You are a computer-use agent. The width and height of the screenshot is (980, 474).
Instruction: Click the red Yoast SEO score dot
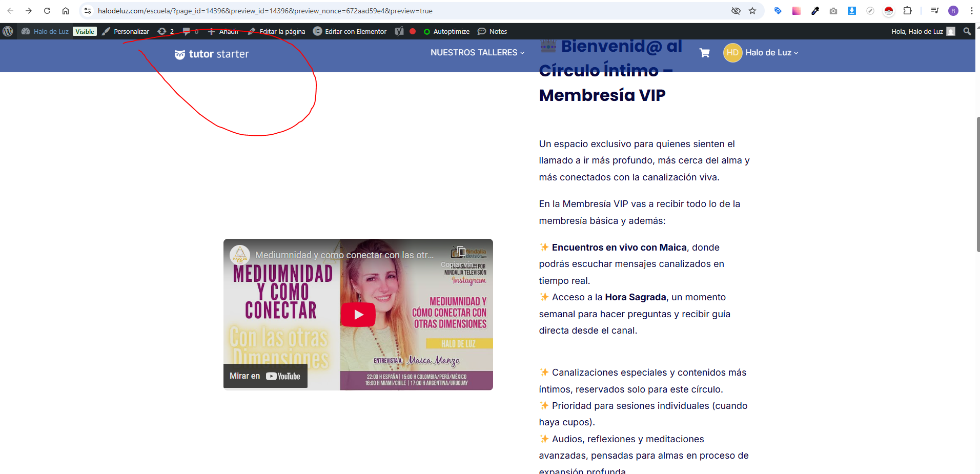coord(413,31)
